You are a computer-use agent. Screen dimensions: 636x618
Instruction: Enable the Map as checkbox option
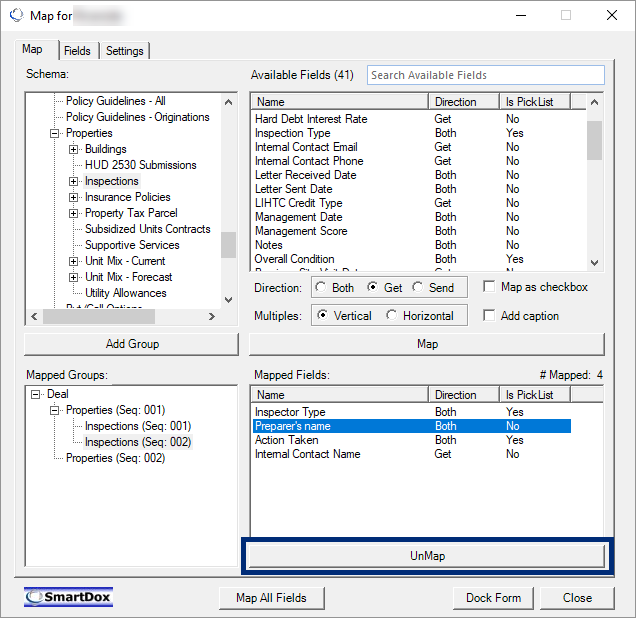pos(489,287)
